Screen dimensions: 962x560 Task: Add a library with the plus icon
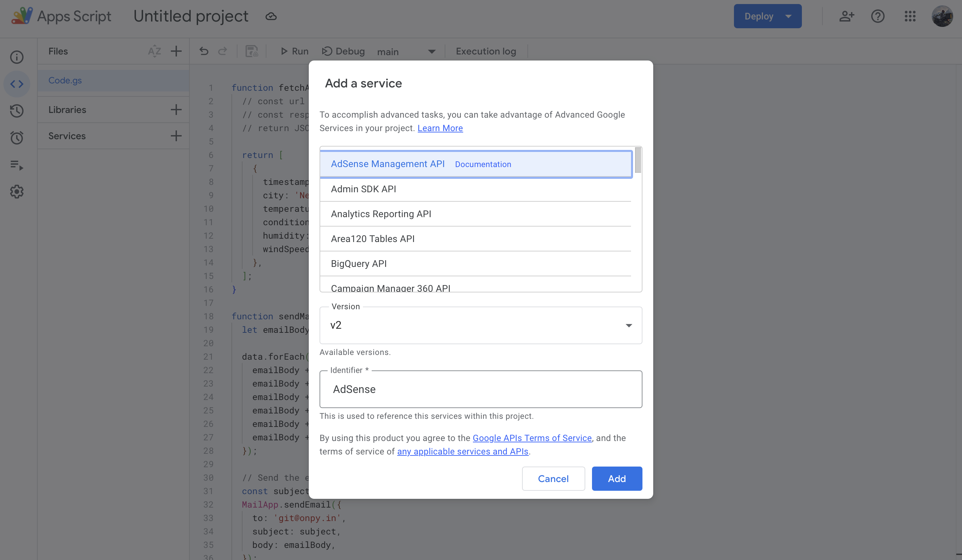point(176,110)
